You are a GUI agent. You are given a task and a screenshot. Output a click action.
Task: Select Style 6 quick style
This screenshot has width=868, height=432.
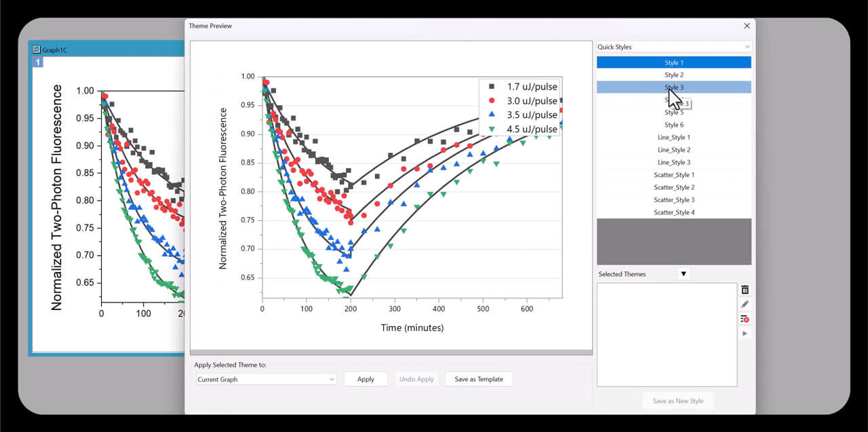[x=673, y=125]
